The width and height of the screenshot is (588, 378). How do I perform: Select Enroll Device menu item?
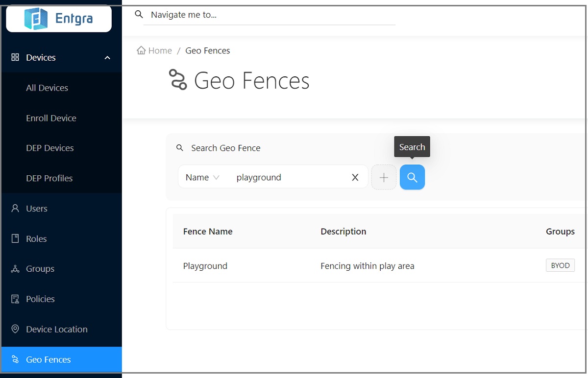tap(51, 118)
